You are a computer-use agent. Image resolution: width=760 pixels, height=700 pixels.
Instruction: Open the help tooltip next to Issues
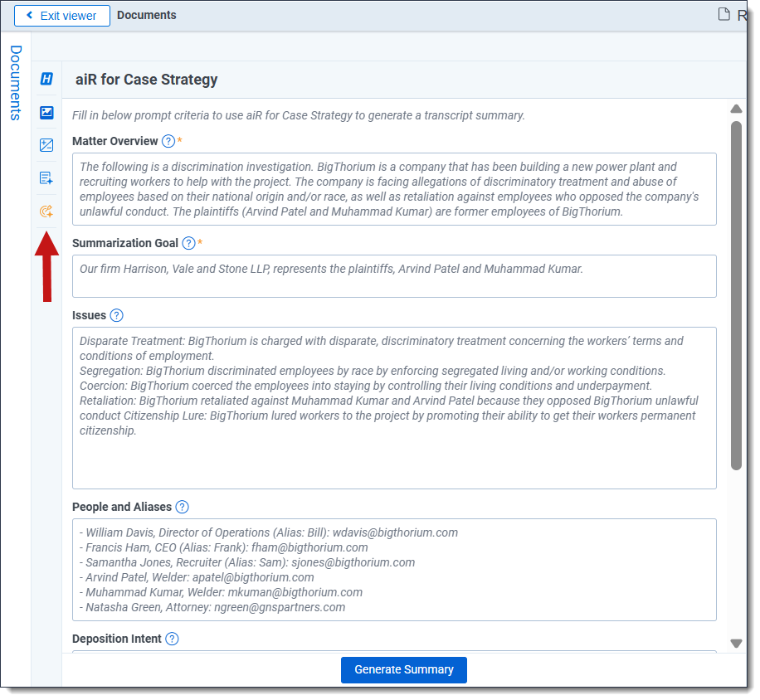[x=116, y=315]
